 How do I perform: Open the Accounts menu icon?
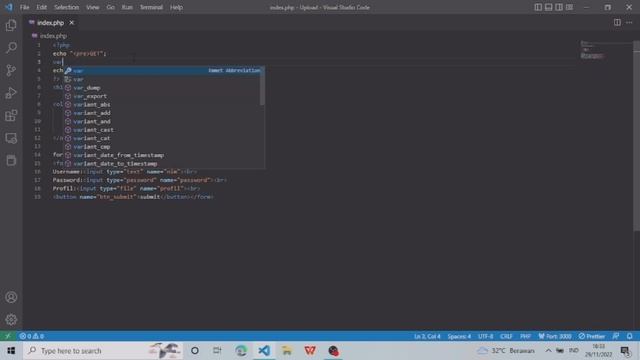click(11, 297)
